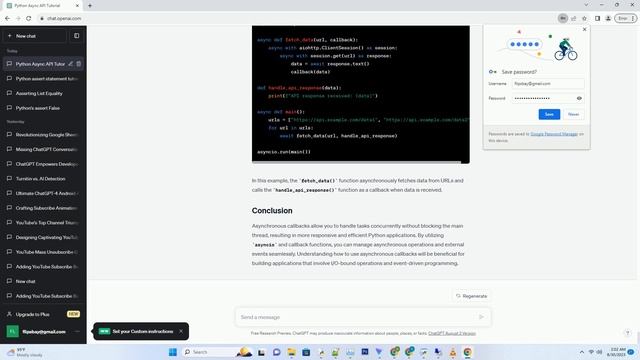This screenshot has height=360, width=640.
Task: Reload the page
Action: tap(29, 18)
